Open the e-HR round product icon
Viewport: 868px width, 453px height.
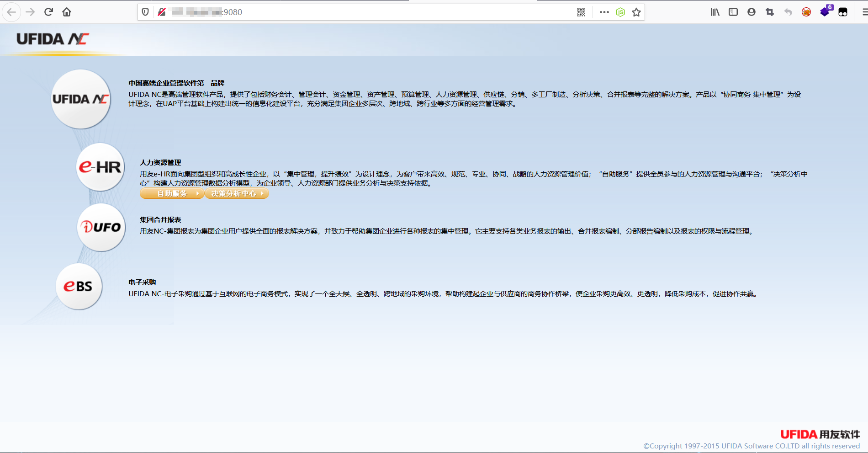click(100, 167)
